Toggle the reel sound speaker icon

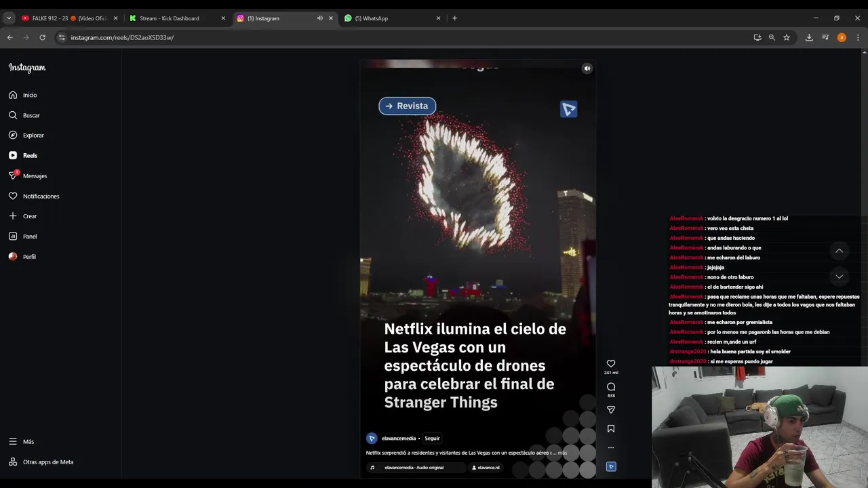[587, 68]
